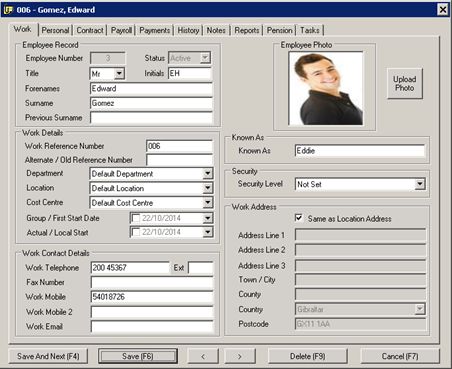Image resolution: width=452 pixels, height=369 pixels.
Task: Toggle the Group / First Start Date checkbox
Action: pyautogui.click(x=136, y=218)
